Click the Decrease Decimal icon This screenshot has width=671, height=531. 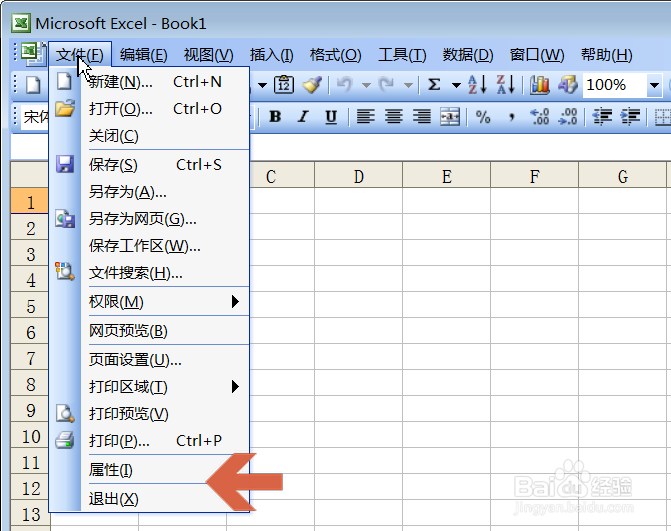[568, 116]
